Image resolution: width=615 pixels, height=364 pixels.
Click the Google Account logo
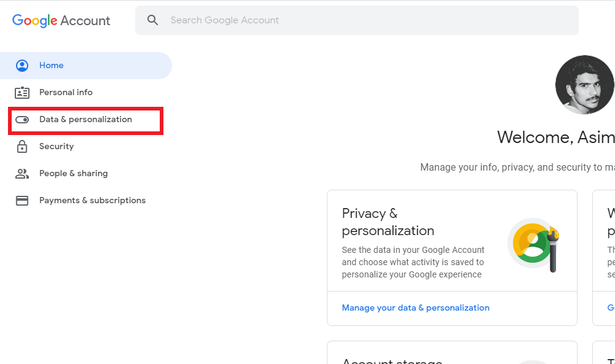(x=61, y=20)
